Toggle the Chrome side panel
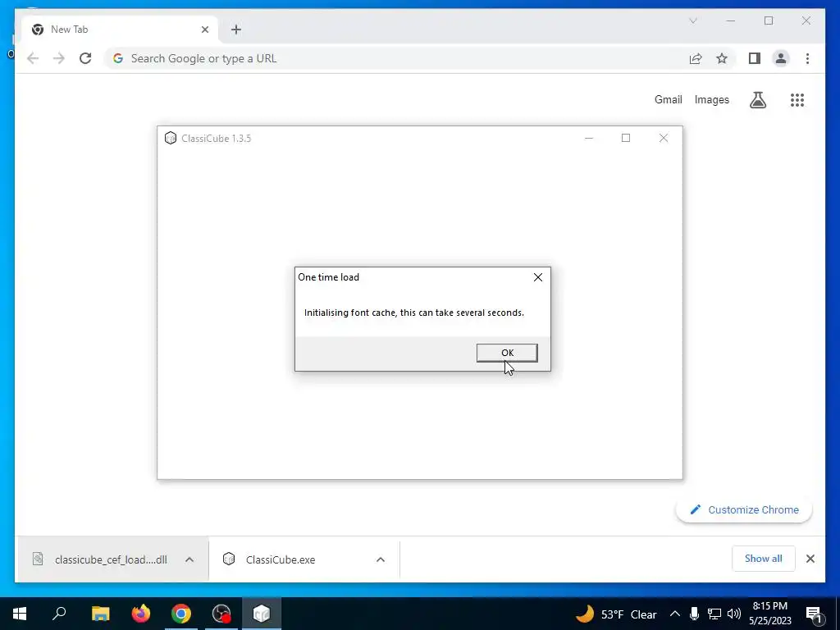Screen dimensions: 840x630 pyautogui.click(x=755, y=58)
